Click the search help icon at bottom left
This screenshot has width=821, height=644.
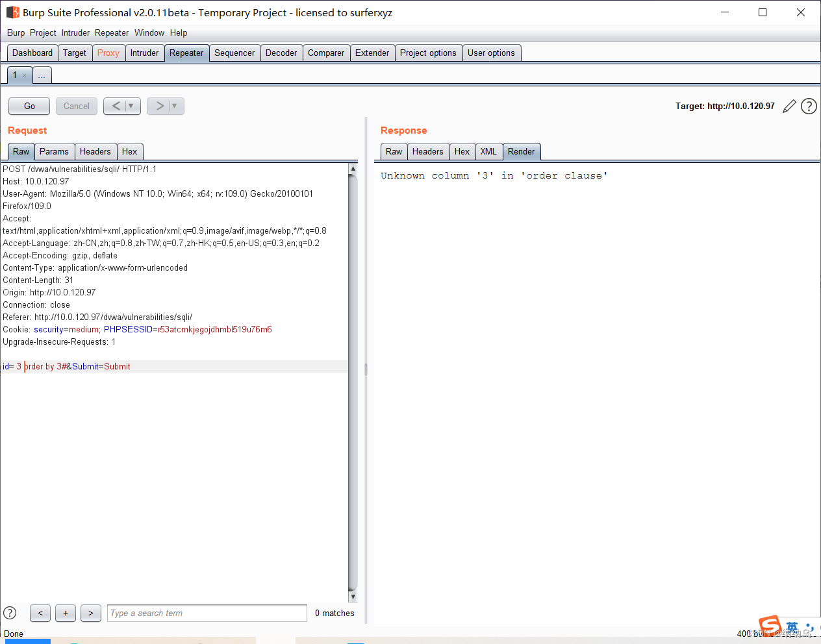[x=10, y=613]
